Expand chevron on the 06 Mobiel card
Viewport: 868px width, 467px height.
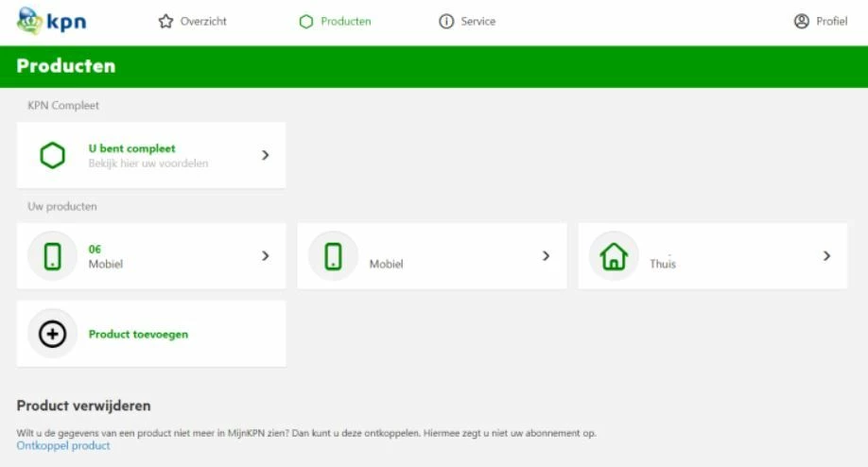click(x=266, y=256)
